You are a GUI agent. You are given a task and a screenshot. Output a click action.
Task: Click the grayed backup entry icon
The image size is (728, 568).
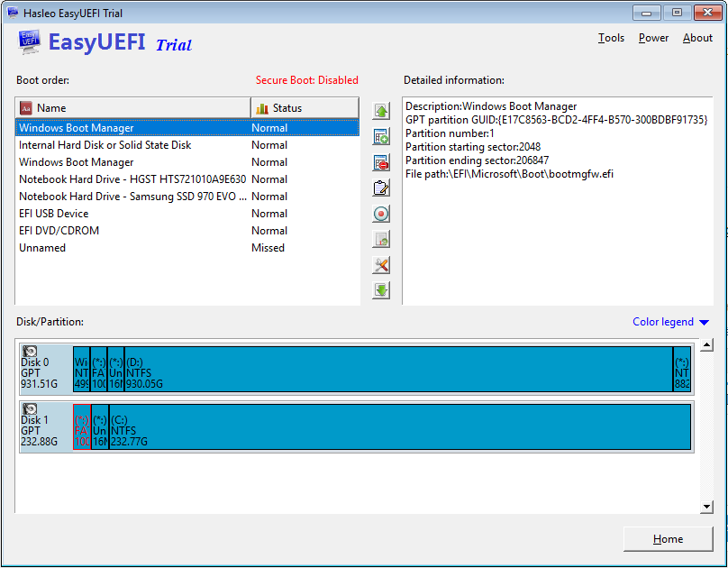coord(381,239)
